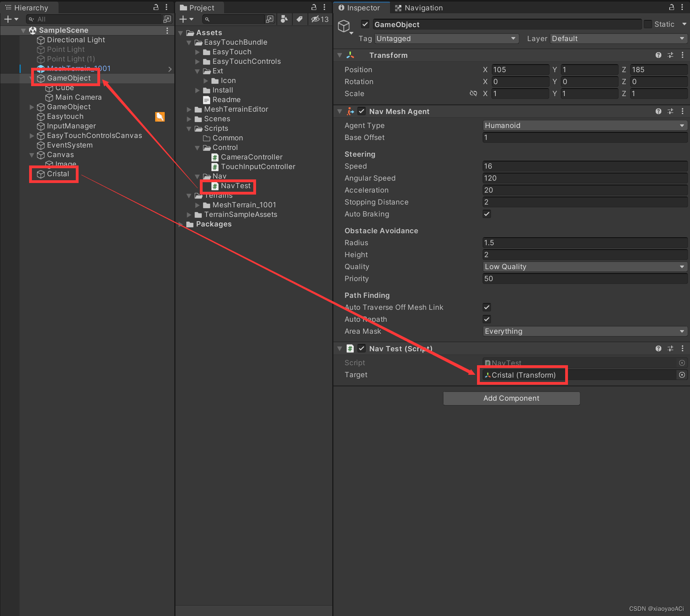The image size is (690, 616).
Task: Open Project panel more options menu
Action: pyautogui.click(x=324, y=7)
